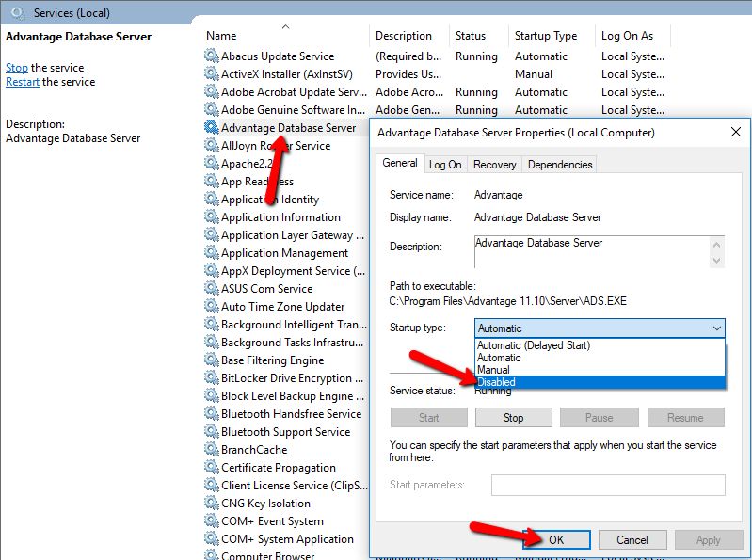Click the Stop the service link

[x=17, y=68]
